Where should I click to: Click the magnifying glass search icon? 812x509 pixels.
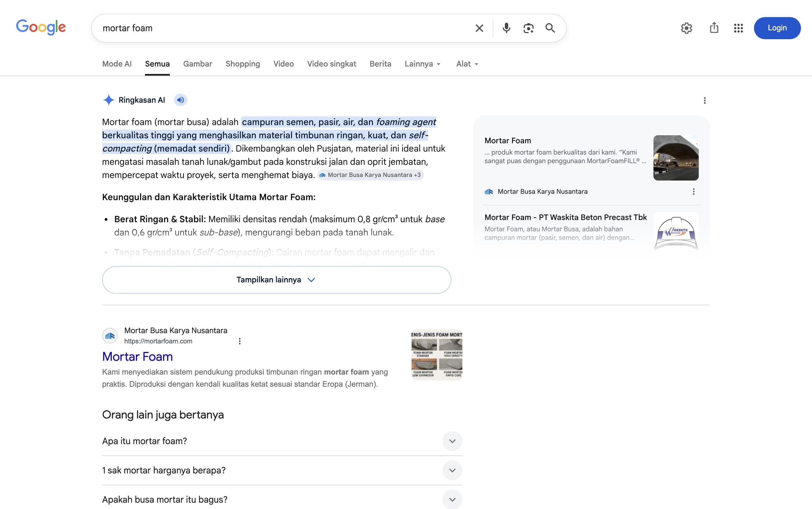click(550, 28)
